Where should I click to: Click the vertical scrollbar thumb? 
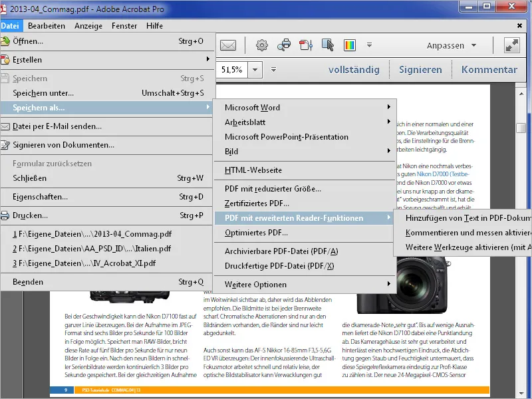click(521, 128)
